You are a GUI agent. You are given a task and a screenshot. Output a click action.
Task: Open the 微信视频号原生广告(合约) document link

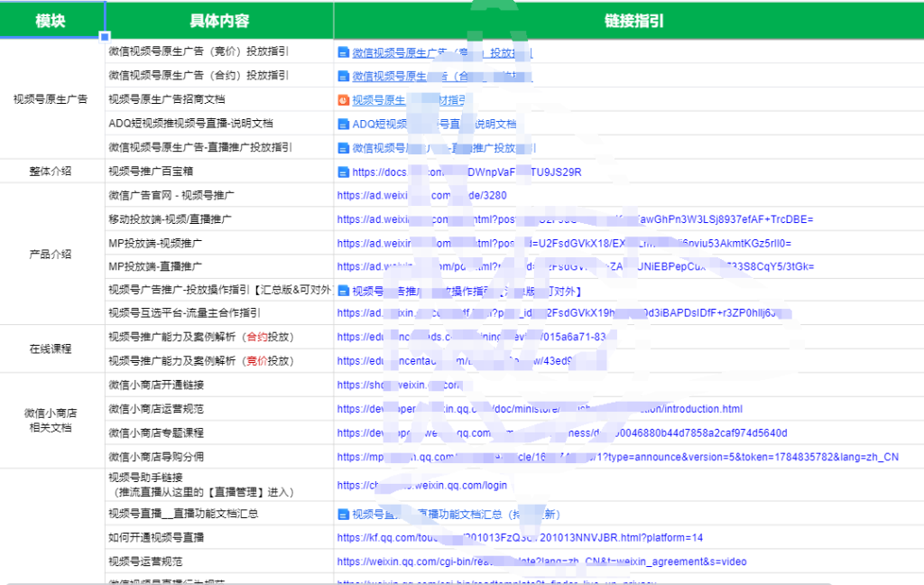442,76
